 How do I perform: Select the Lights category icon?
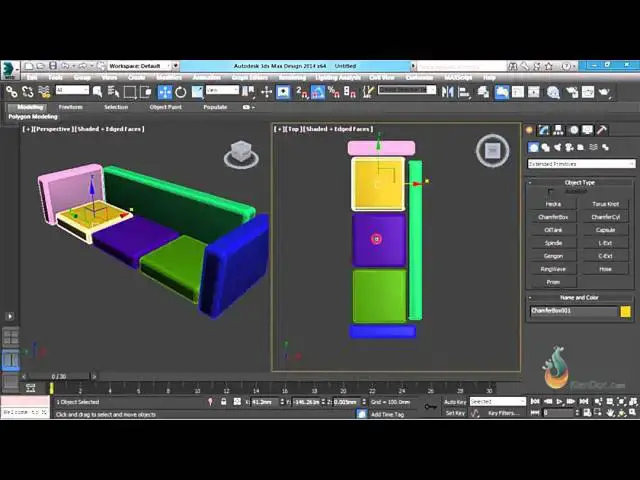[558, 147]
